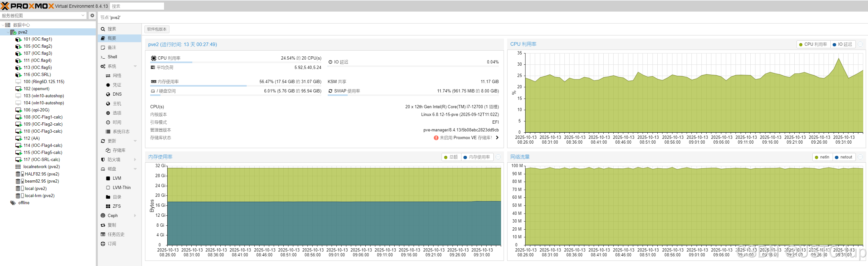
Task: Toggle netout legend in network chart
Action: [844, 157]
